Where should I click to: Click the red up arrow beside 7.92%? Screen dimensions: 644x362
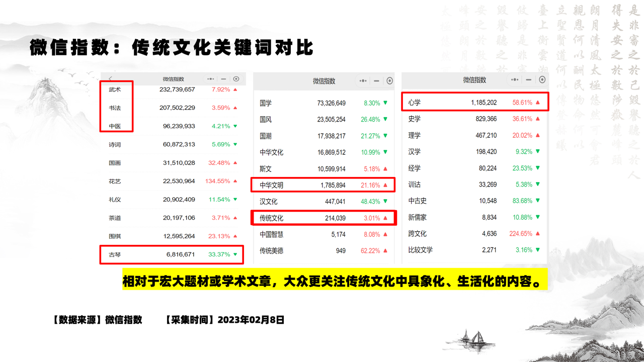(x=235, y=89)
